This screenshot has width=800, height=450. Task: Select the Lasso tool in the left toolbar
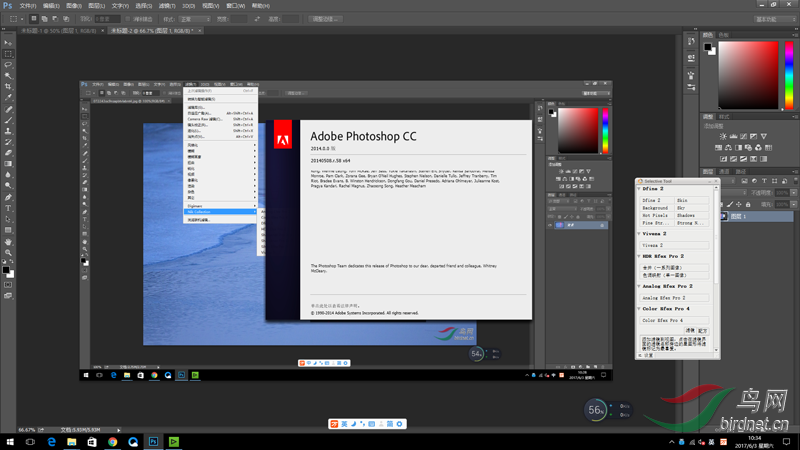pos(8,64)
